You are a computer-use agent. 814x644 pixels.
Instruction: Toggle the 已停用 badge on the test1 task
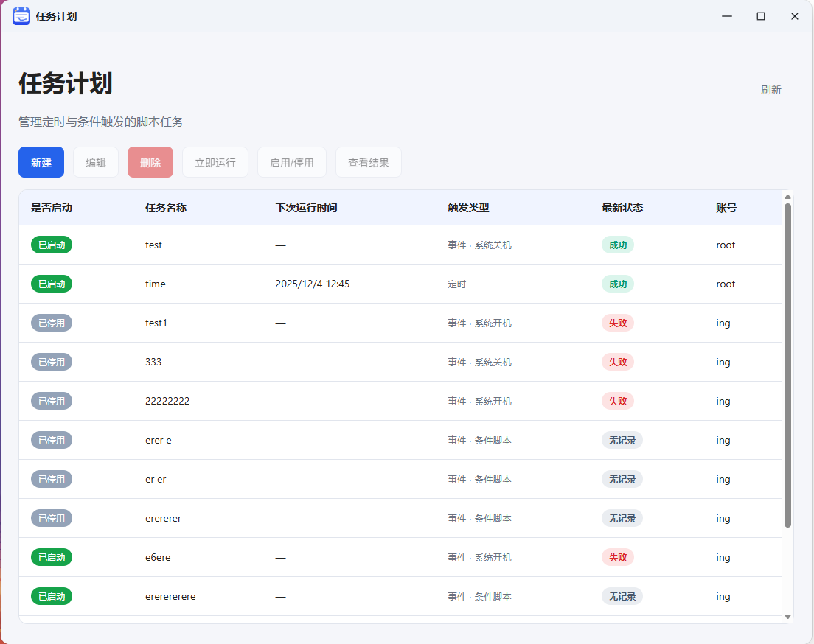[x=51, y=323]
